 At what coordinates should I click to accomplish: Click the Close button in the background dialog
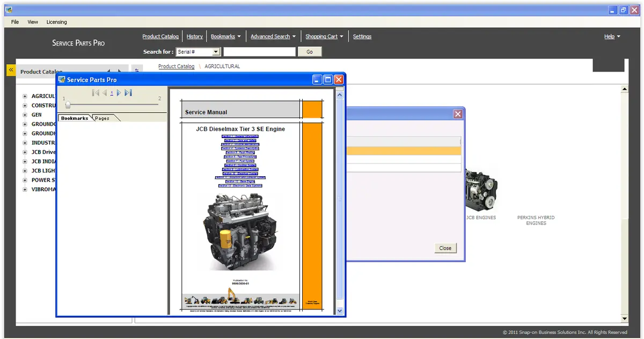[445, 248]
